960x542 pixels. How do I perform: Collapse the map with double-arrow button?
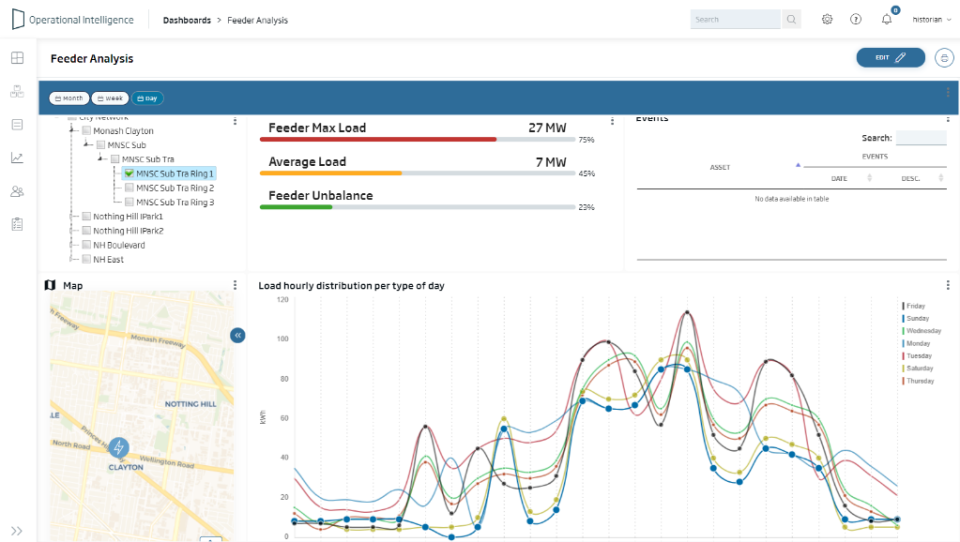238,335
